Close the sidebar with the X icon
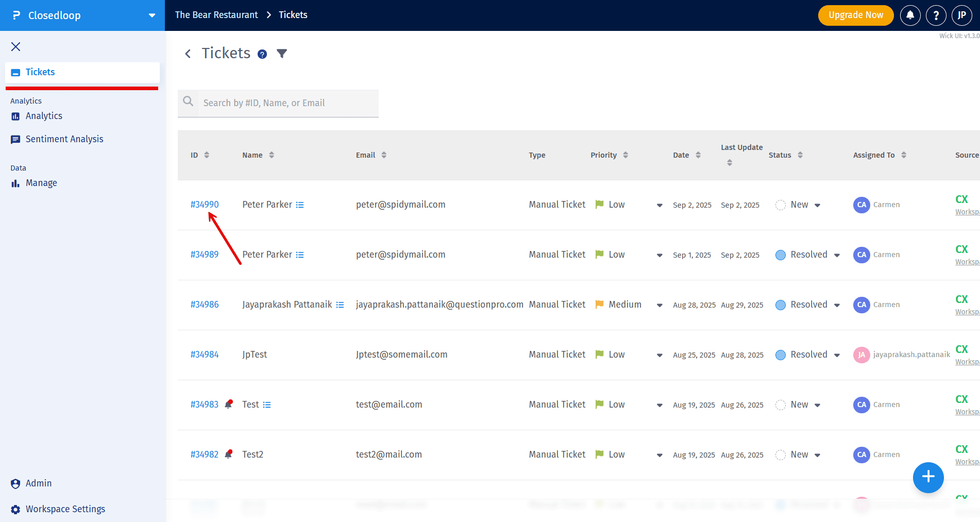 click(16, 47)
